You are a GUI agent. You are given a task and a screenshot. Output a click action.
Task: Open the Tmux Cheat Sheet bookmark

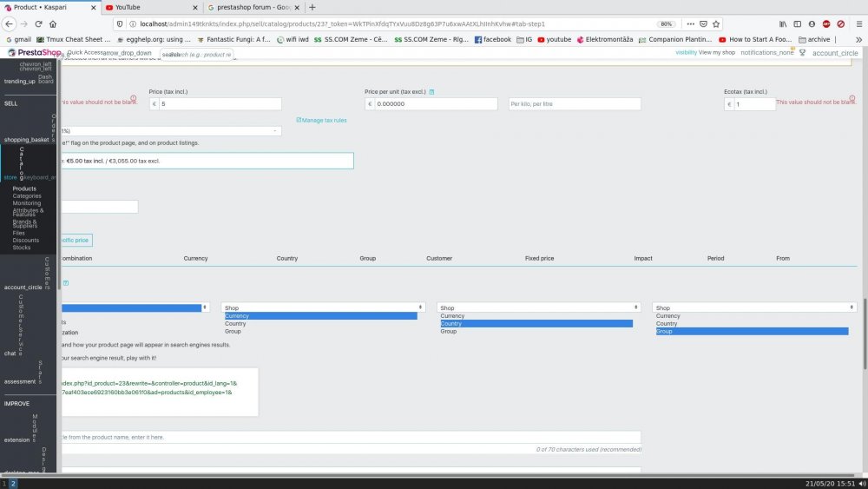(x=73, y=39)
